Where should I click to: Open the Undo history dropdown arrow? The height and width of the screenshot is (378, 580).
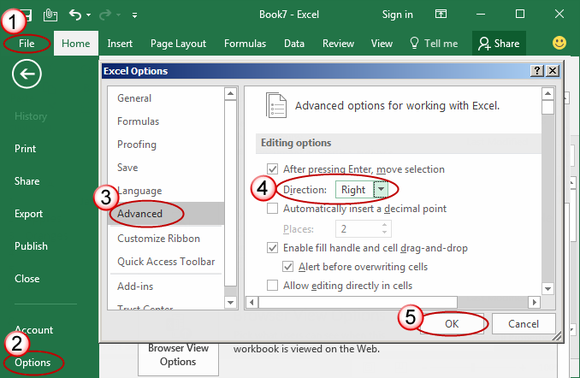[88, 15]
